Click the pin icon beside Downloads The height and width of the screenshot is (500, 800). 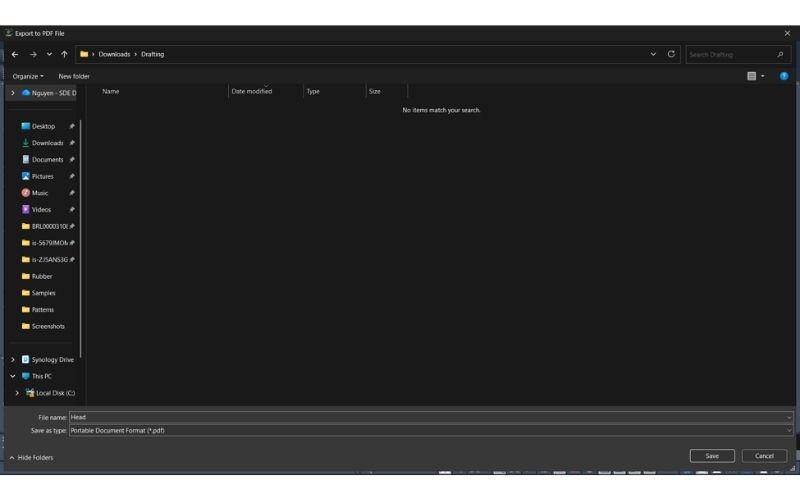click(72, 143)
